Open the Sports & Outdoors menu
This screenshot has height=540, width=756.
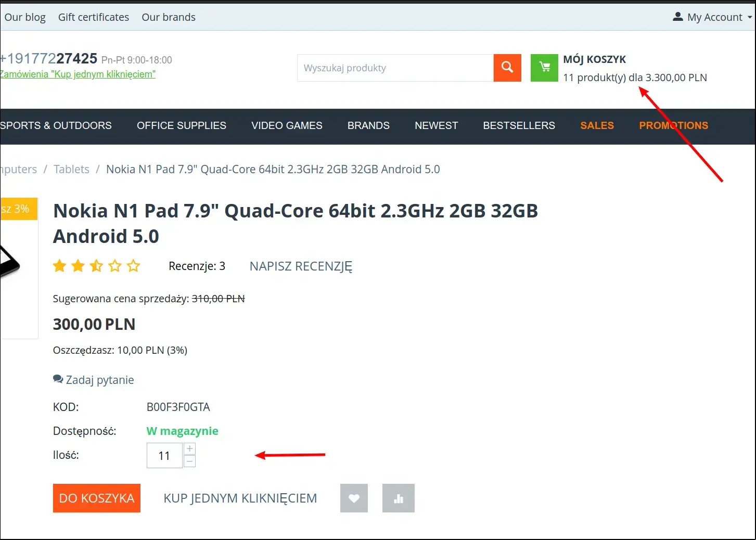(x=56, y=125)
